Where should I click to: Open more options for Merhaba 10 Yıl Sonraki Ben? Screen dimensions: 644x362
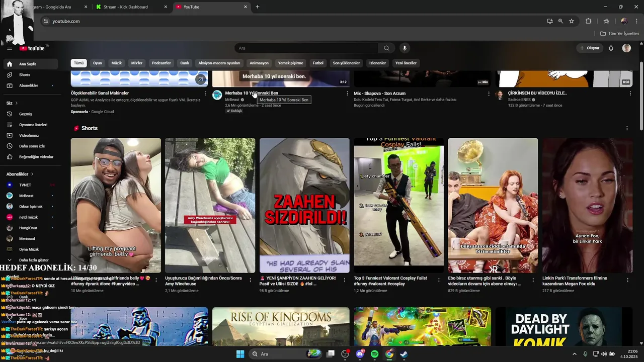tap(347, 94)
